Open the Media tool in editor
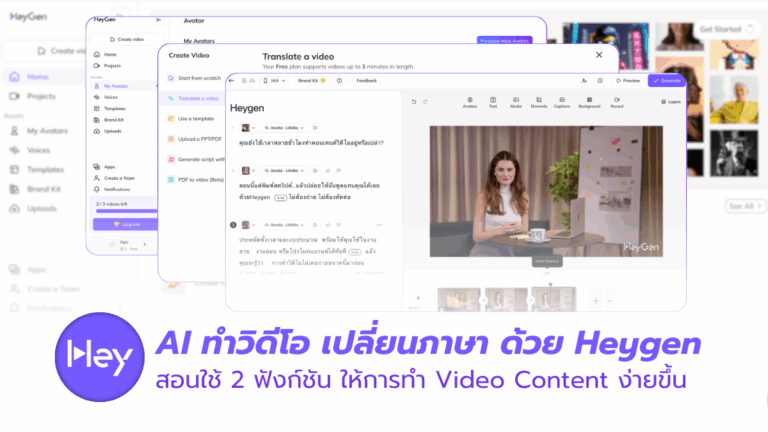This screenshot has height=432, width=768. click(x=516, y=102)
